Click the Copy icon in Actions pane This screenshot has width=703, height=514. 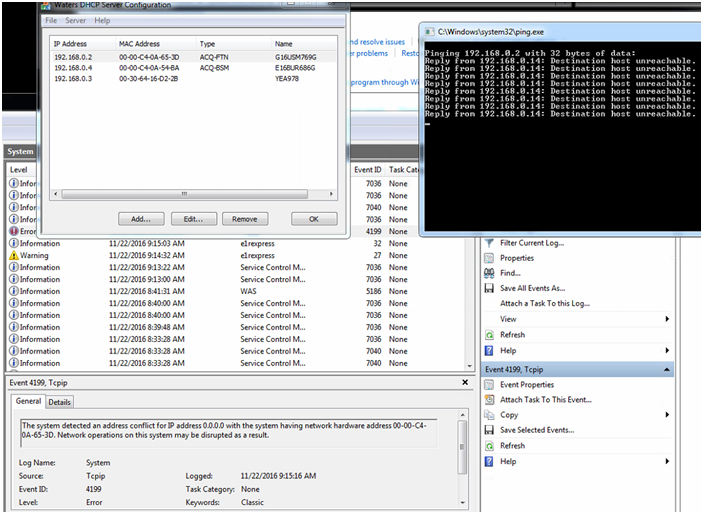coord(489,415)
